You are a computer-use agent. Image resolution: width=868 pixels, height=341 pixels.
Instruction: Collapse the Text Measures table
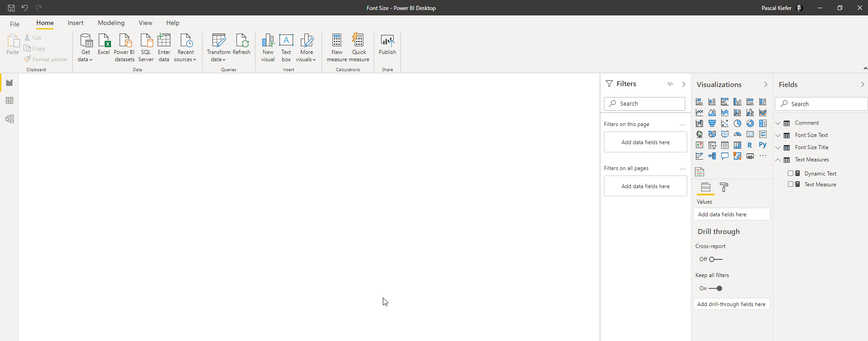coord(778,160)
